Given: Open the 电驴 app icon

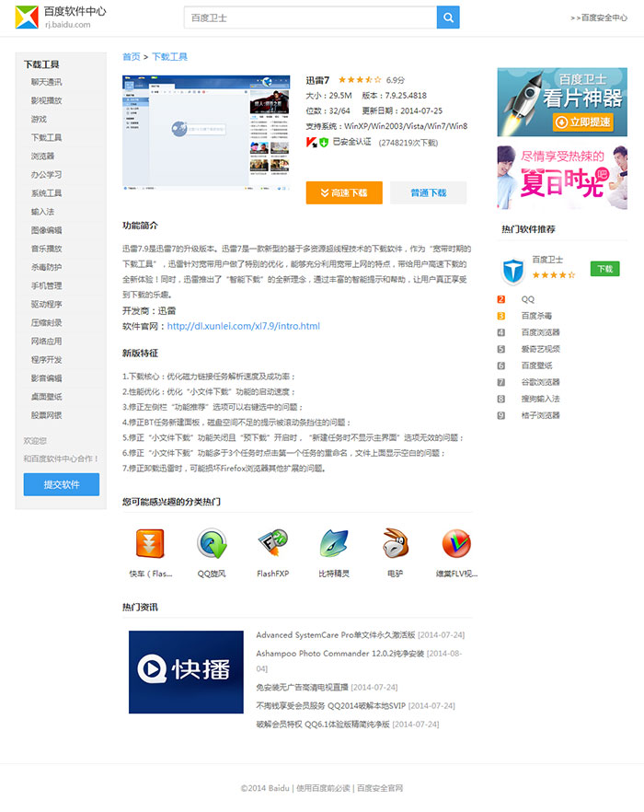Looking at the screenshot, I should [395, 544].
